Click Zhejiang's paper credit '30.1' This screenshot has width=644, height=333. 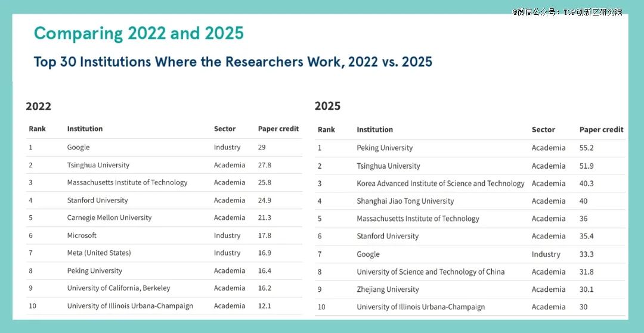pyautogui.click(x=587, y=290)
